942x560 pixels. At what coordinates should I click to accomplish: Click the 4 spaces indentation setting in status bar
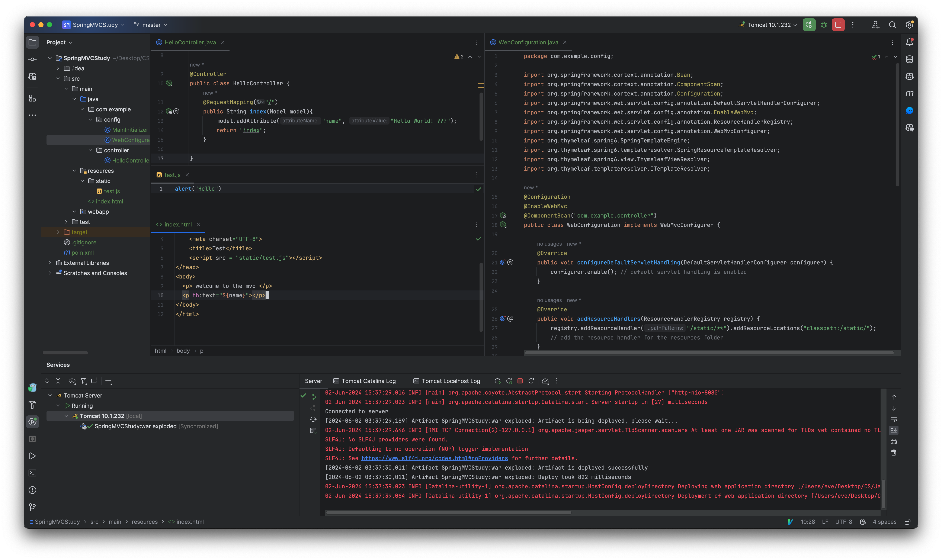(x=884, y=522)
